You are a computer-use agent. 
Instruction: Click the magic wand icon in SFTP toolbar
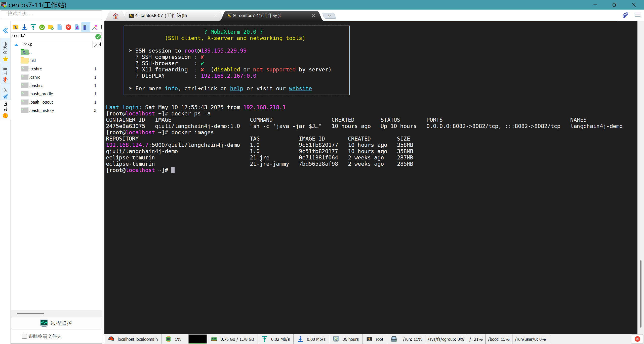point(95,27)
